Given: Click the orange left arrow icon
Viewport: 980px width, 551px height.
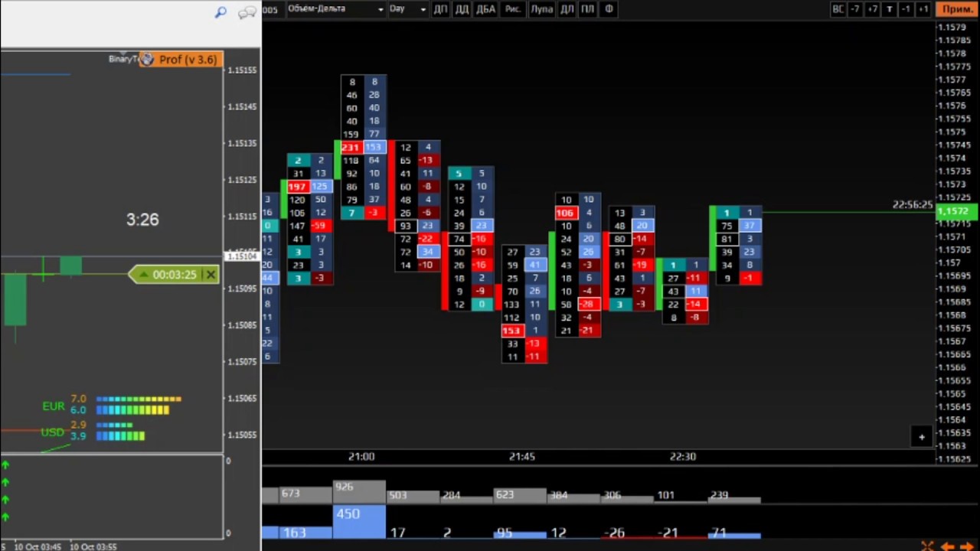Looking at the screenshot, I should (948, 546).
